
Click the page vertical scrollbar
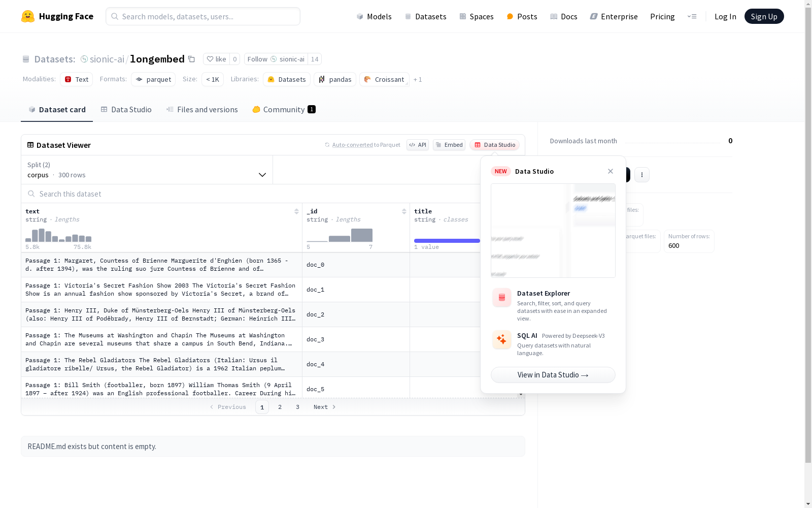coord(808,234)
